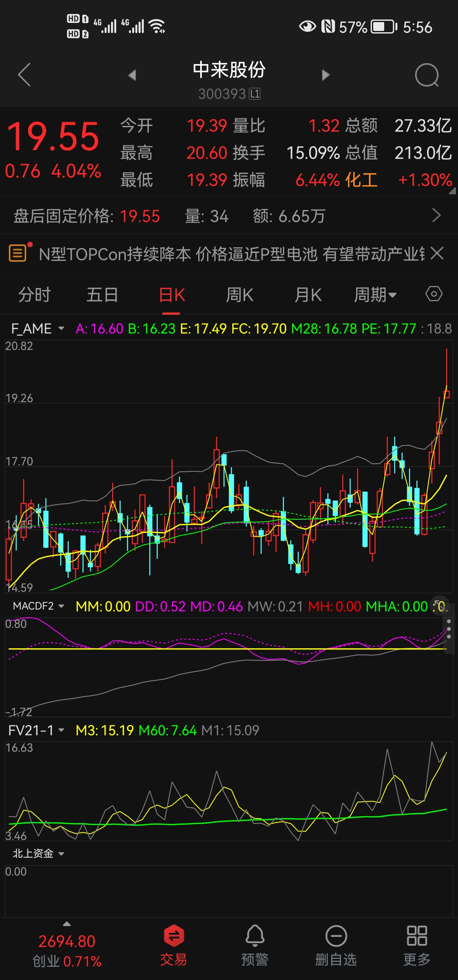Image resolution: width=458 pixels, height=980 pixels.
Task: Tap the stock title 中来股份
Action: [229, 70]
